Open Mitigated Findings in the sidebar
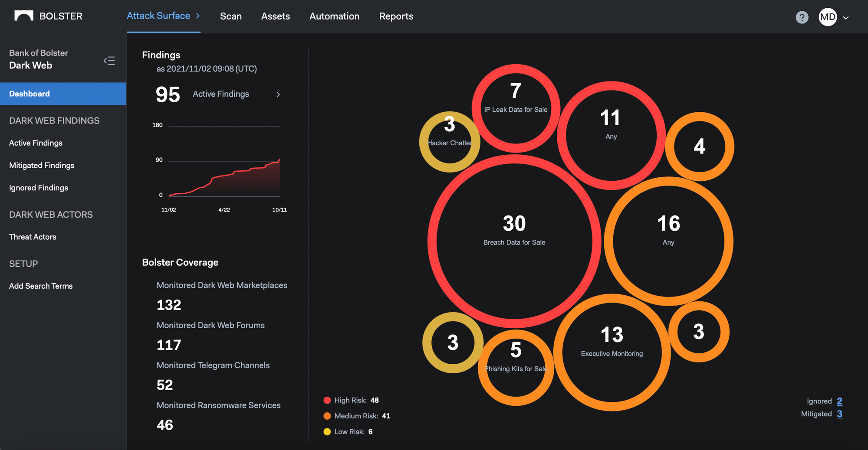This screenshot has height=450, width=868. tap(42, 165)
